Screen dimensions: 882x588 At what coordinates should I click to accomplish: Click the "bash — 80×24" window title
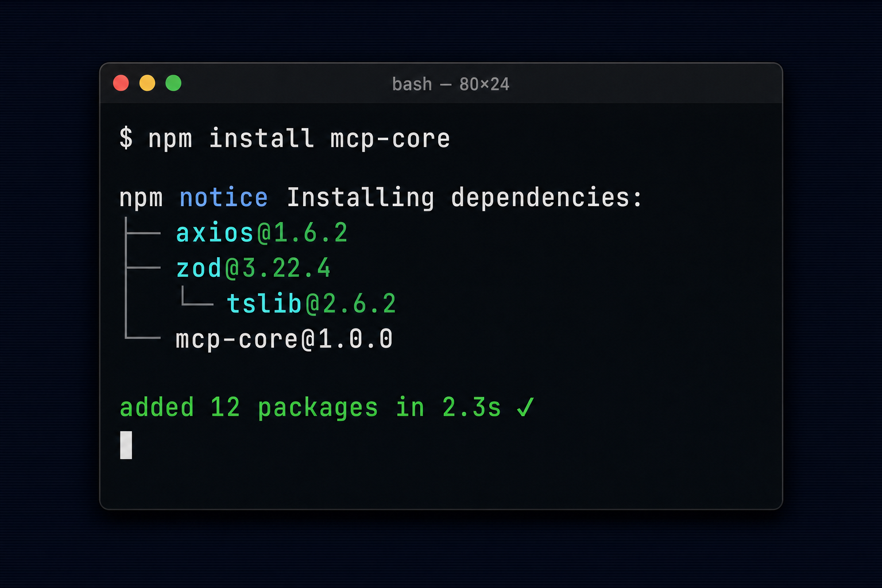point(451,84)
